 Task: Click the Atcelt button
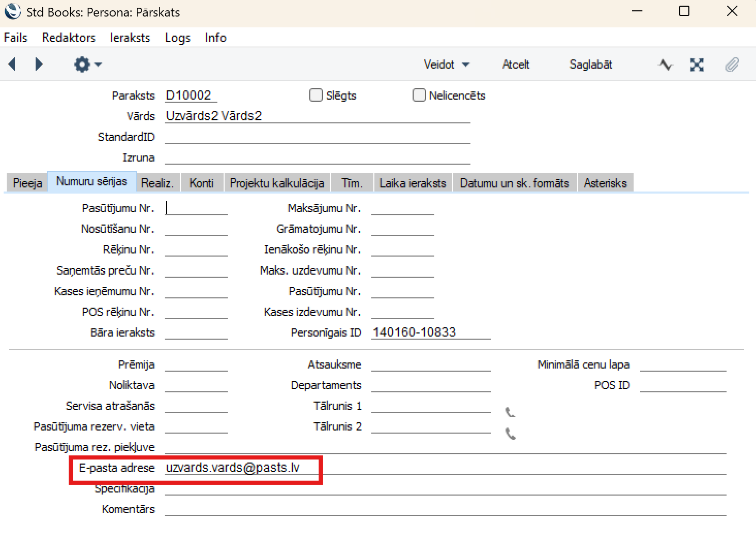(x=515, y=65)
